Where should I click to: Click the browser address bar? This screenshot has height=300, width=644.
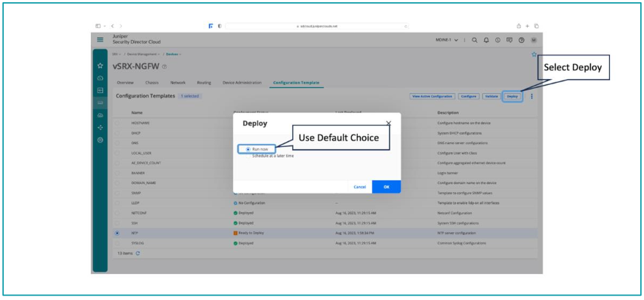[x=318, y=26]
